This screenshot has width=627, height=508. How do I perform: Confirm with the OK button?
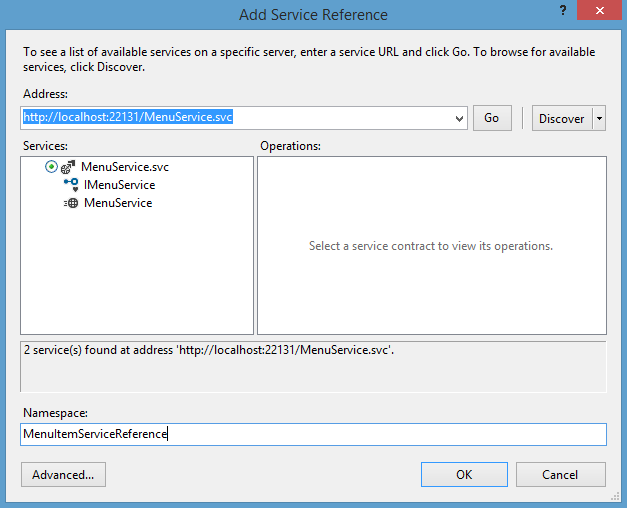pyautogui.click(x=464, y=475)
